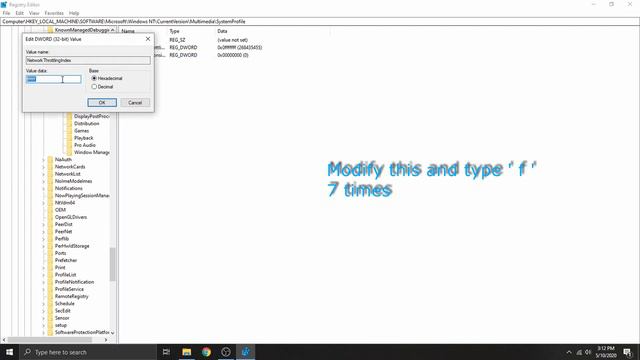The height and width of the screenshot is (360, 640).
Task: Expand the Sensor key
Action: pyautogui.click(x=44, y=318)
